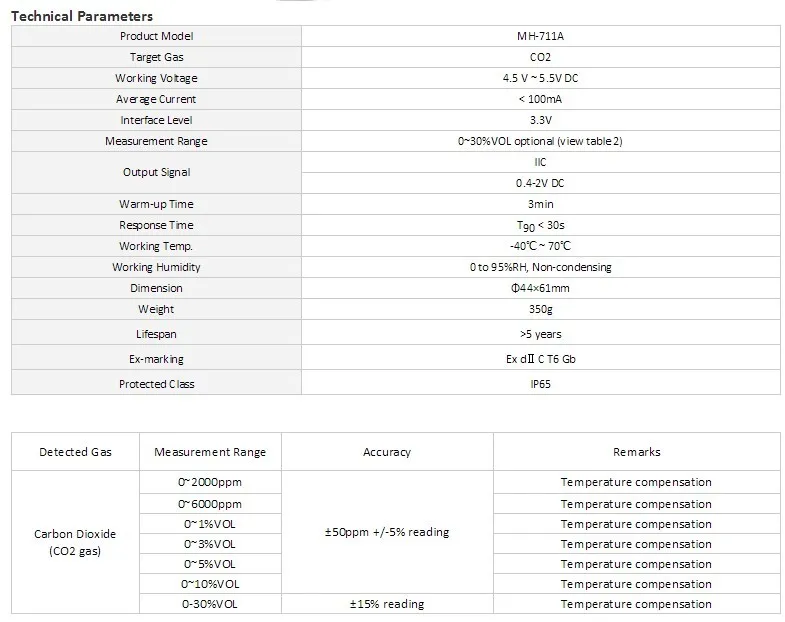Click the 0~30%VOL optional measurement range text
The image size is (785, 622).
[540, 141]
